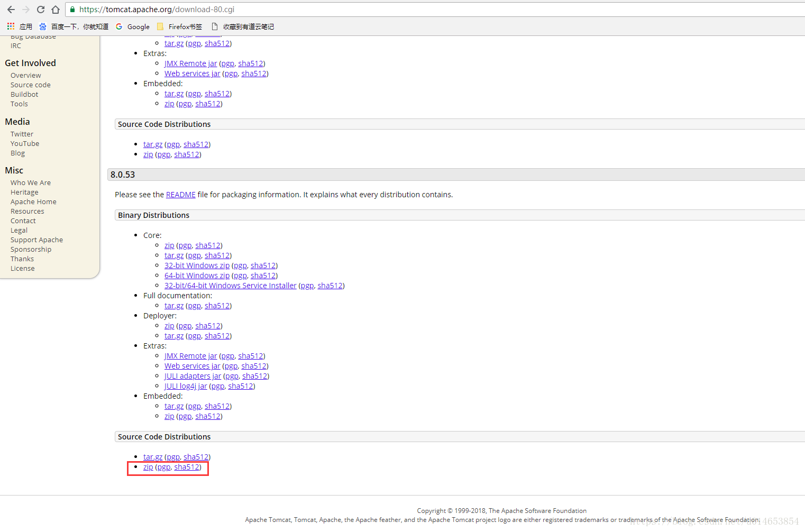Open Sponsorship sidebar link
The image size is (805, 532).
point(31,250)
